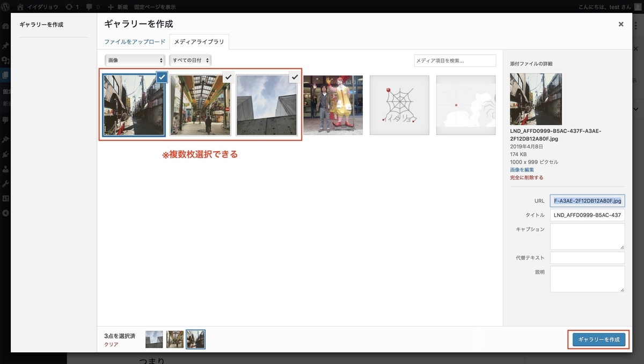Click the 代替テキスト input field
Viewport: 644px width, 364px height.
click(x=587, y=258)
